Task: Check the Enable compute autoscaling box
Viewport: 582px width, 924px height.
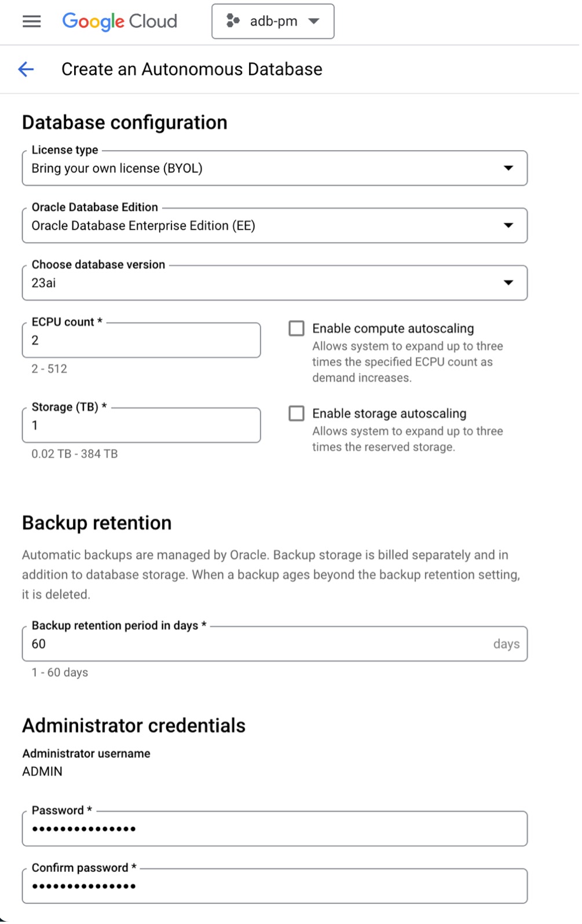Action: point(296,328)
